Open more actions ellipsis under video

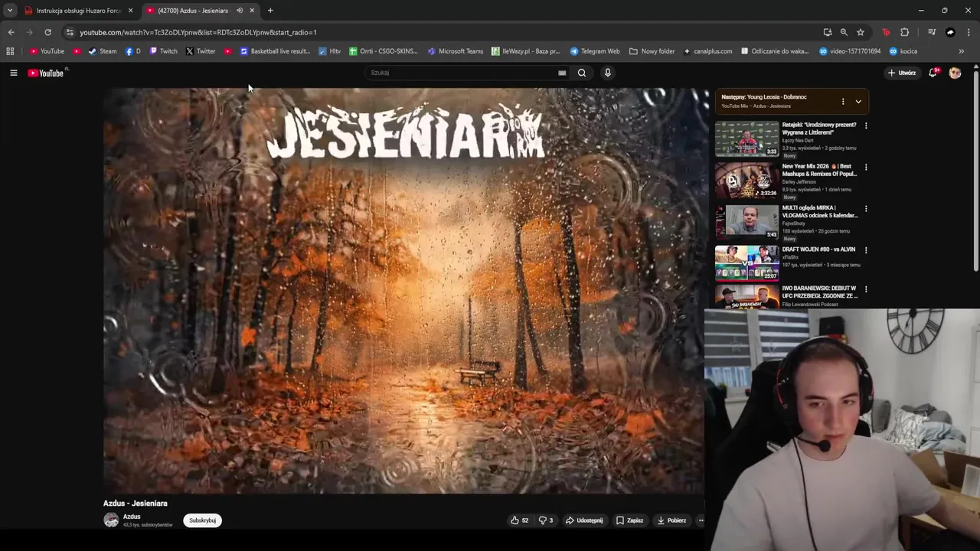(x=700, y=520)
